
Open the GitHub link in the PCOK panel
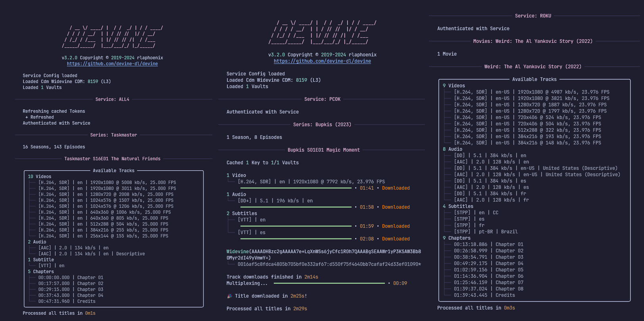click(x=322, y=61)
